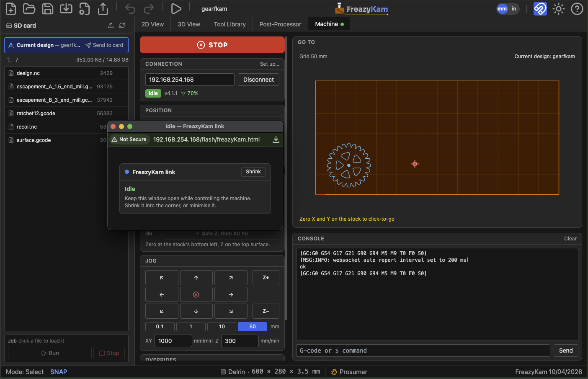The height and width of the screenshot is (379, 588).
Task: Click the machine IP address field
Action: tap(190, 80)
